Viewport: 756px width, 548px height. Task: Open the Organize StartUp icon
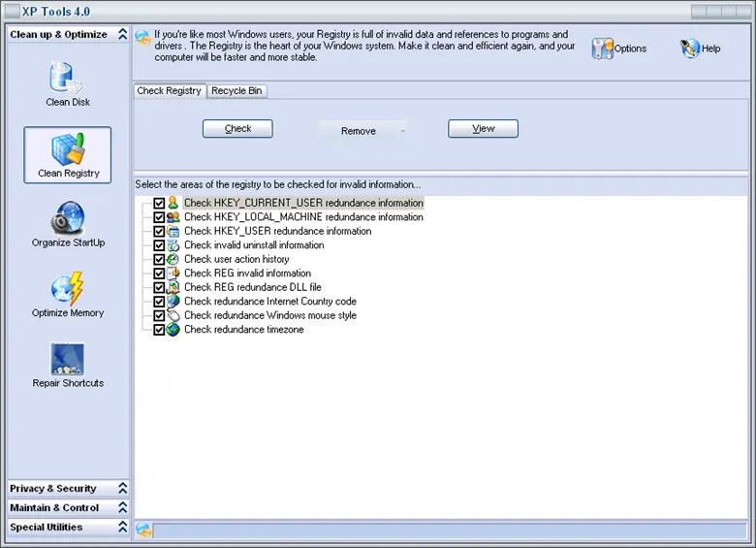[68, 218]
